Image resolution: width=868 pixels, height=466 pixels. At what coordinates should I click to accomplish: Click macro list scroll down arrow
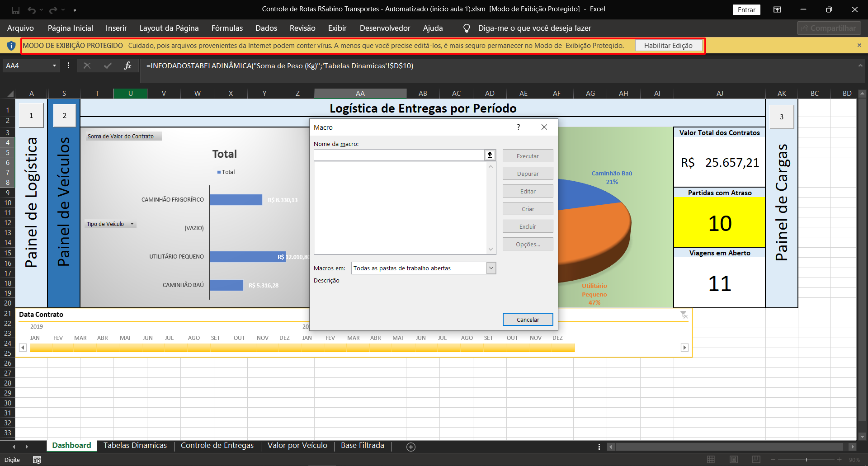pyautogui.click(x=491, y=249)
